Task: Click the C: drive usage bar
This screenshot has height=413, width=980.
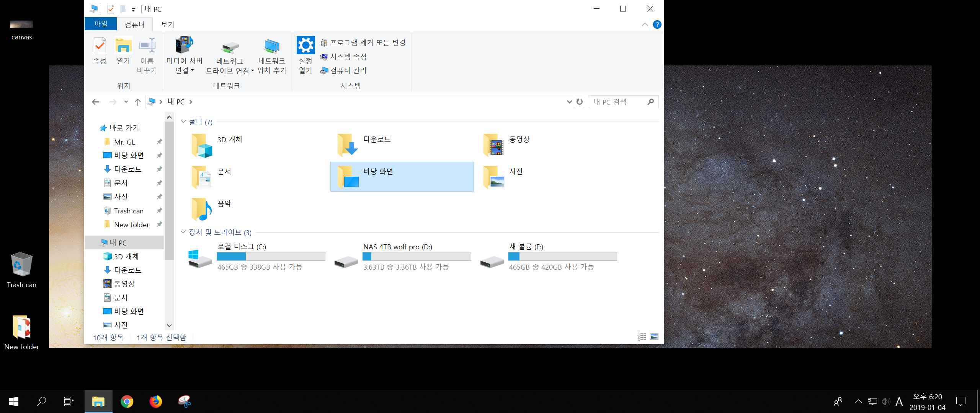Action: [271, 256]
